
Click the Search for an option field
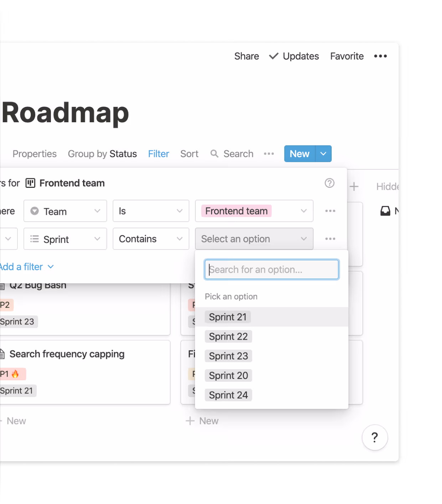pos(272,269)
